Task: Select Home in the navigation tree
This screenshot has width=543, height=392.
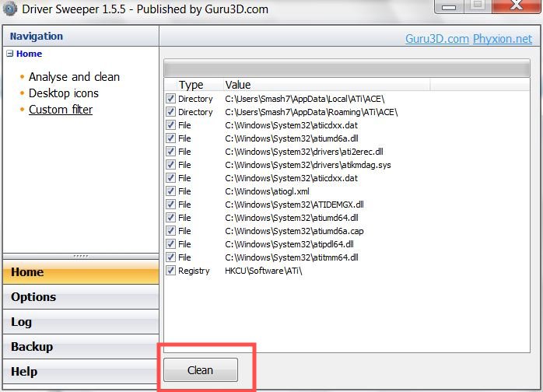Action: tap(29, 54)
